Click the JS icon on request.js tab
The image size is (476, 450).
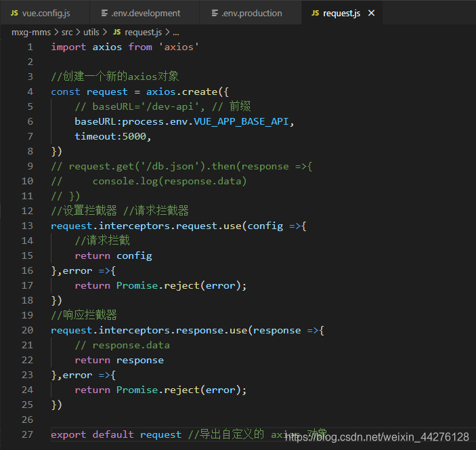316,13
